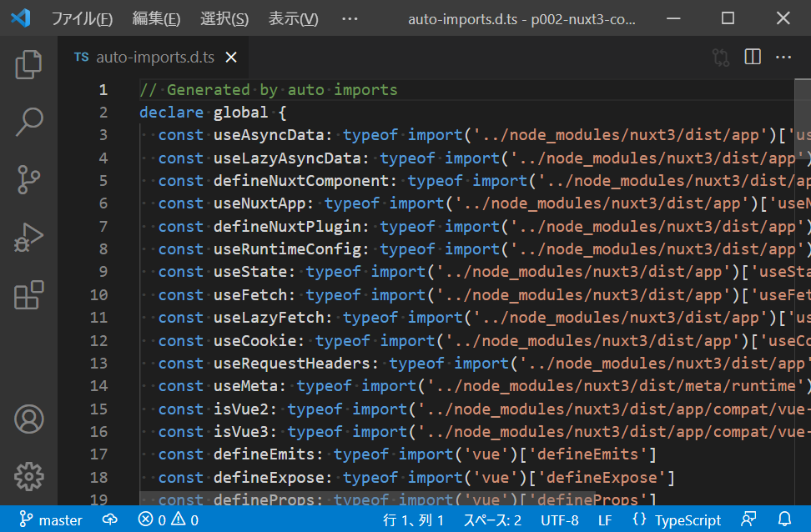811x532 pixels.
Task: Open the 選択(S) menu
Action: point(224,19)
